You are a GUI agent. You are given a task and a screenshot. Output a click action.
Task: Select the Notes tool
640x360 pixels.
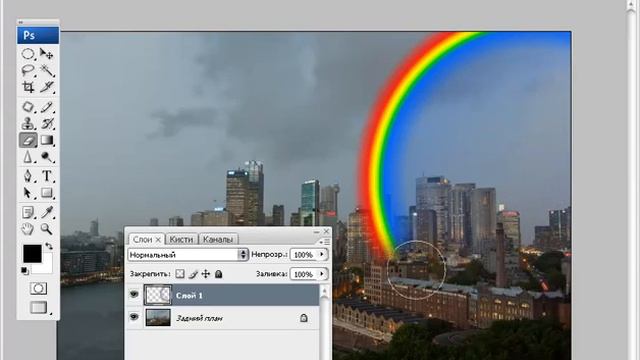tap(28, 212)
